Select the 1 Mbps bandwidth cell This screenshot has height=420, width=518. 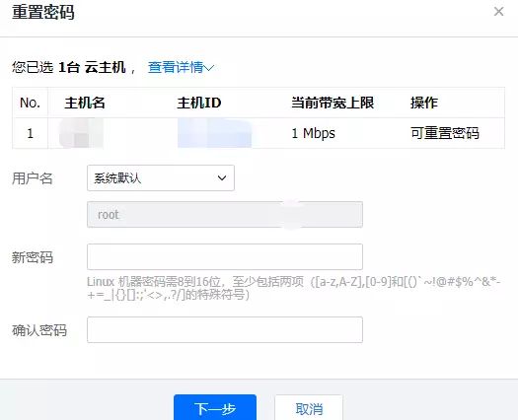pyautogui.click(x=313, y=133)
